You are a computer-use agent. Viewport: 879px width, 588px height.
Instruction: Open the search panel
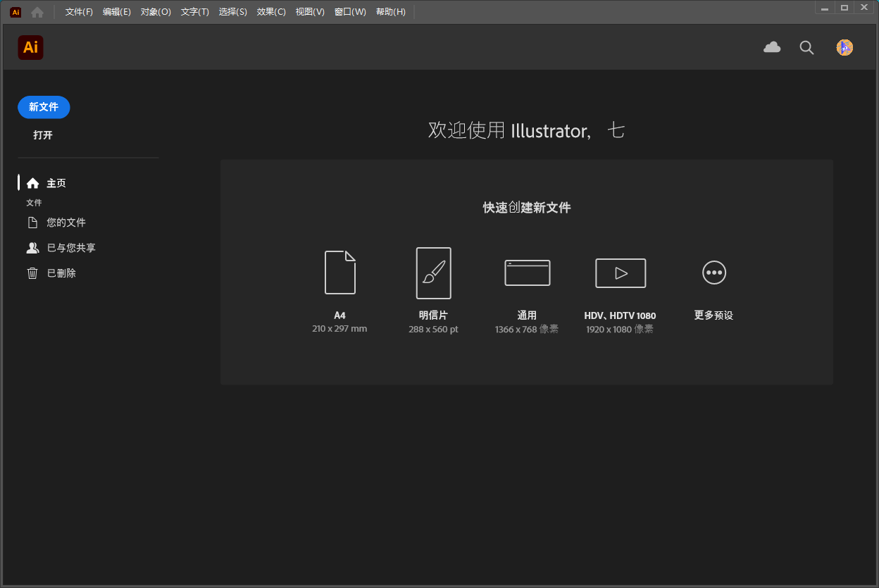pyautogui.click(x=806, y=47)
